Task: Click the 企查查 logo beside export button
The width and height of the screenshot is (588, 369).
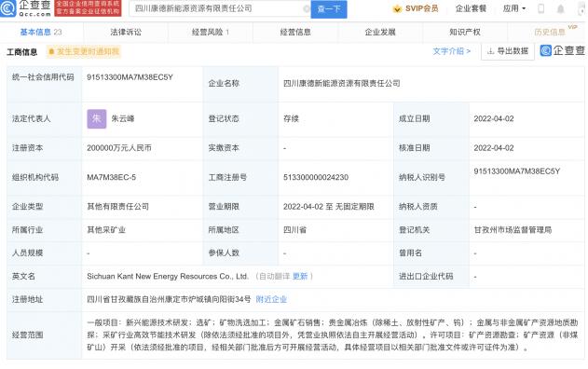Action: tap(563, 50)
